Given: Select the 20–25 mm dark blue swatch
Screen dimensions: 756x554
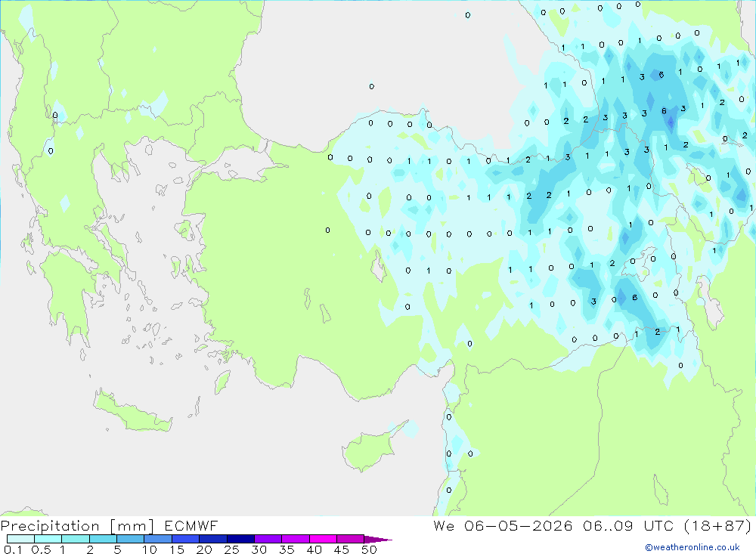Looking at the screenshot, I should (x=213, y=539).
